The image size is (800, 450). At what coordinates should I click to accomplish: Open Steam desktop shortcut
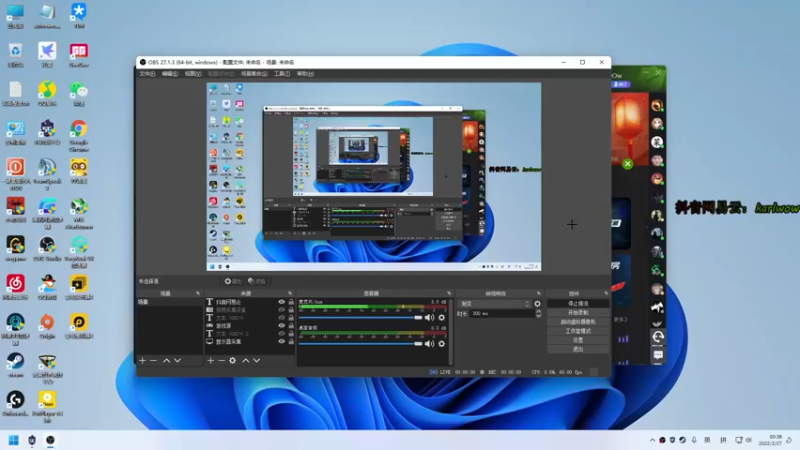[15, 365]
